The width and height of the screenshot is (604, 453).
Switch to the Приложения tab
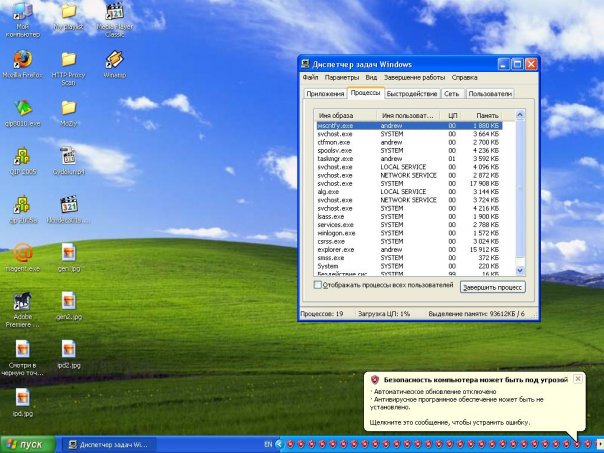tap(325, 94)
